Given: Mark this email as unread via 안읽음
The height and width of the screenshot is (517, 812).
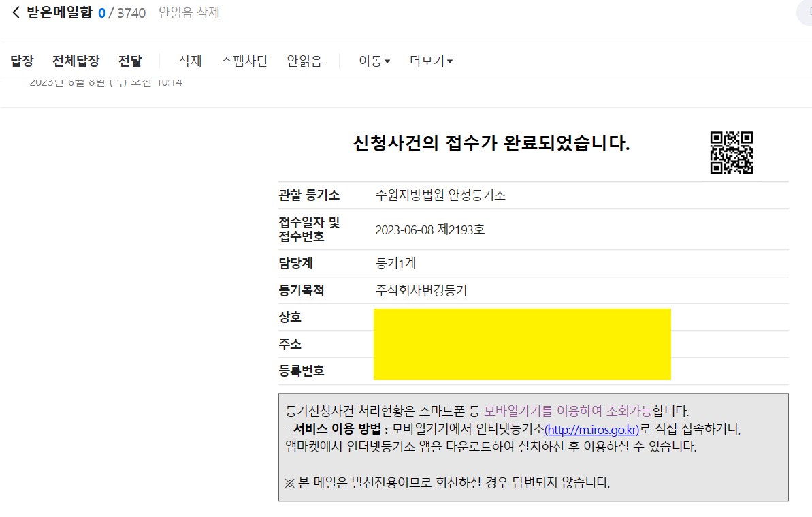Looking at the screenshot, I should coord(304,61).
